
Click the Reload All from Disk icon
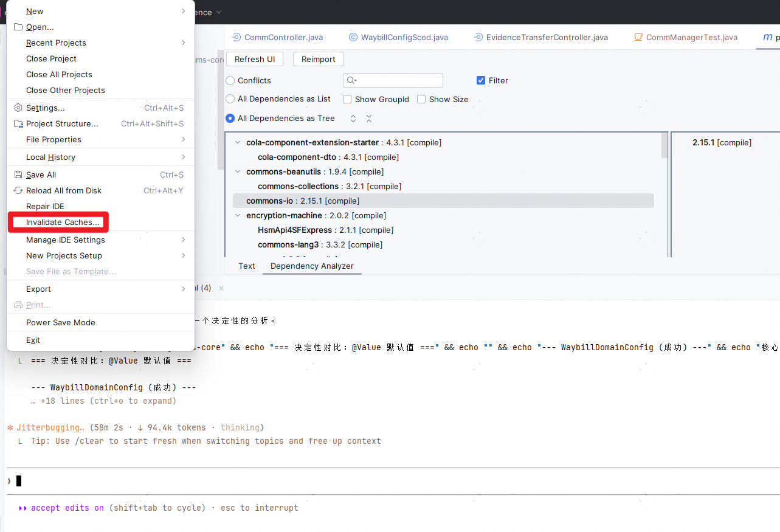click(18, 190)
